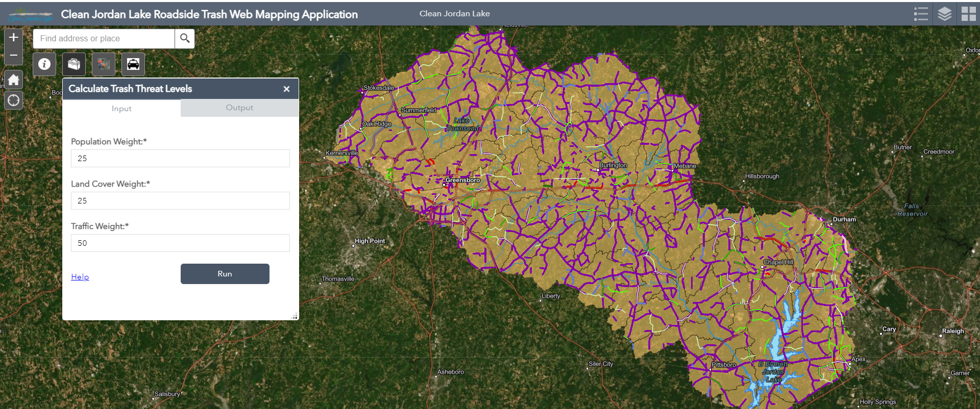Switch to the Input tab
The height and width of the screenshot is (409, 980).
[x=121, y=108]
